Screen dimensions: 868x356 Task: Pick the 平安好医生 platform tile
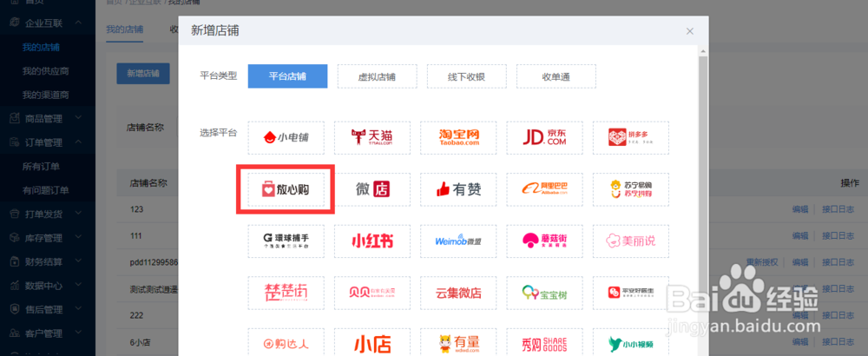tap(631, 293)
